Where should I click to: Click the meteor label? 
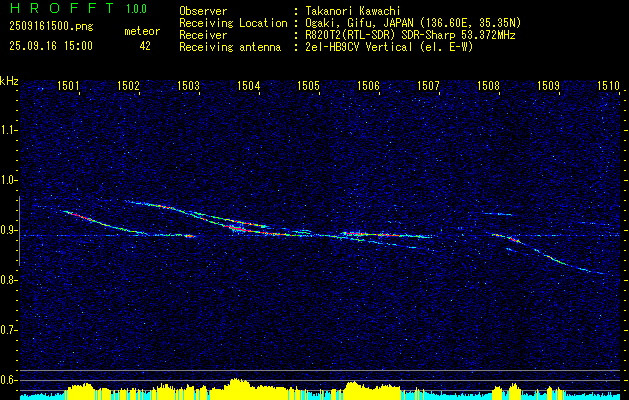point(142,31)
